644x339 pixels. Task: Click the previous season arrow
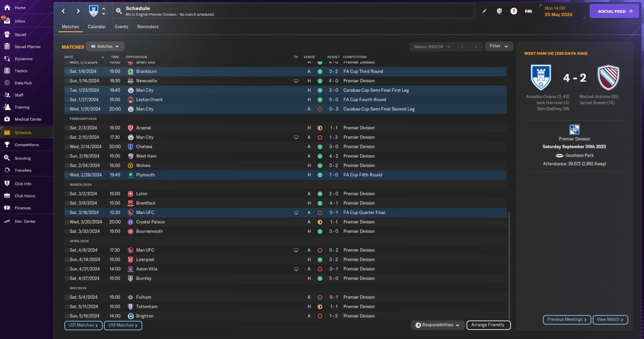point(462,46)
